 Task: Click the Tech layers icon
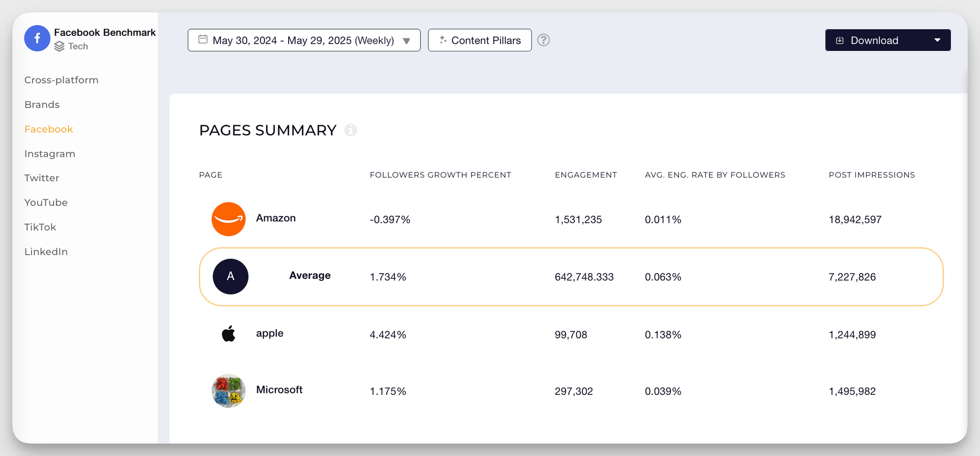point(59,47)
